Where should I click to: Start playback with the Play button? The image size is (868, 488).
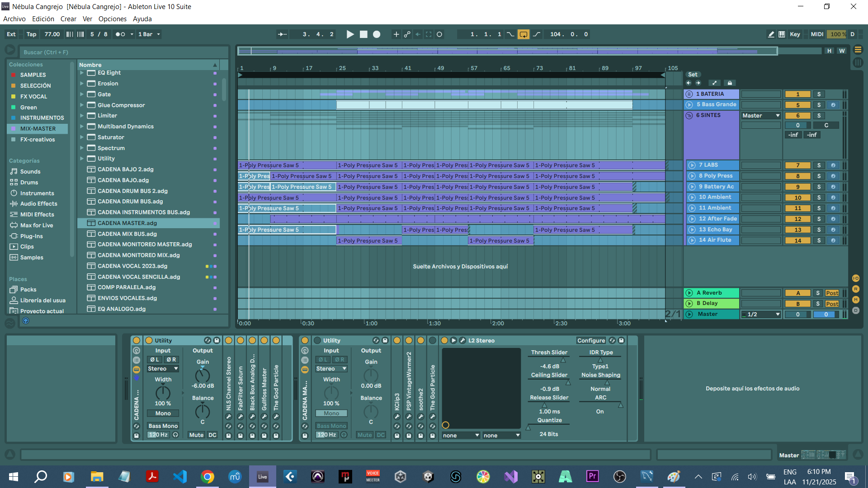pyautogui.click(x=350, y=34)
